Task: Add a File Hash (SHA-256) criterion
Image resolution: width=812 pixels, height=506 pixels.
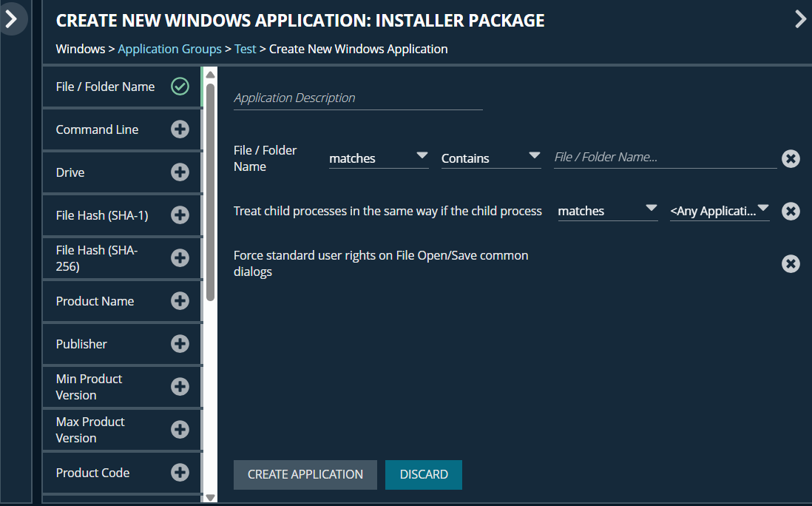Action: tap(180, 258)
